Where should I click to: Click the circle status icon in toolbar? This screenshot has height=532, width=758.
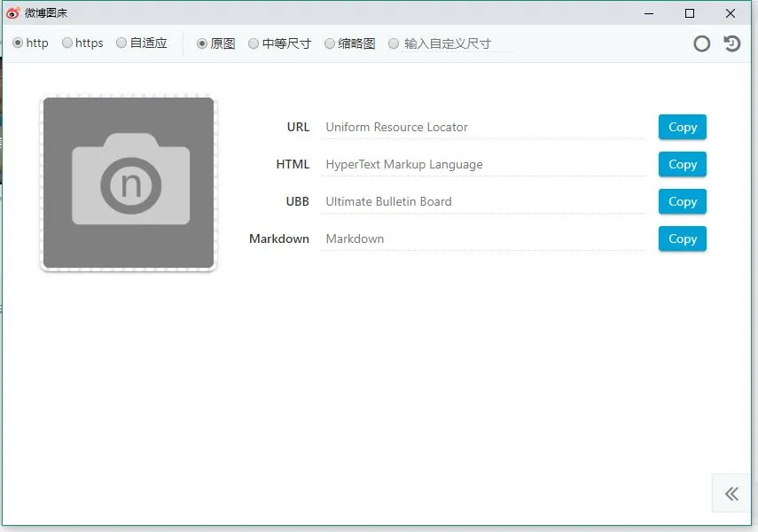pos(701,43)
